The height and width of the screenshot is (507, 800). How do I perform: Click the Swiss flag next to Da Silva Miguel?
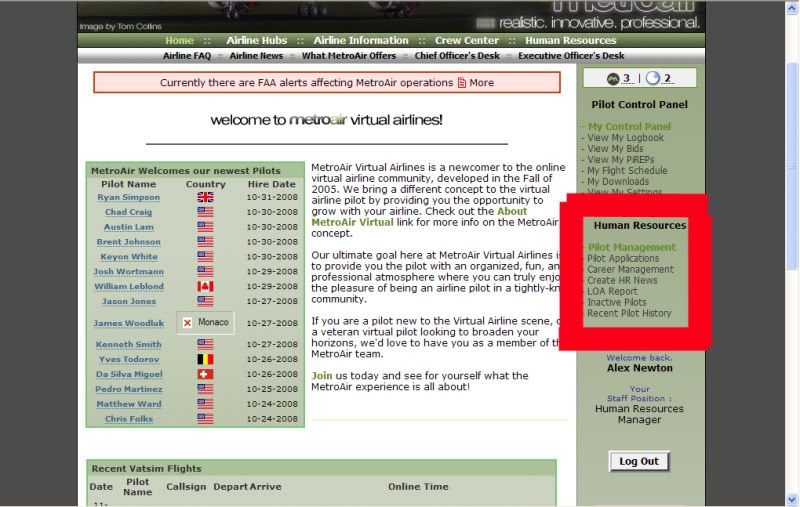[205, 374]
